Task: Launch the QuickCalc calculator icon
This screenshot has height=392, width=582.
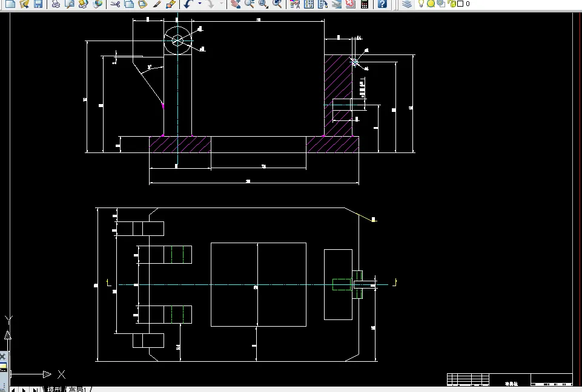Action: pos(365,4)
